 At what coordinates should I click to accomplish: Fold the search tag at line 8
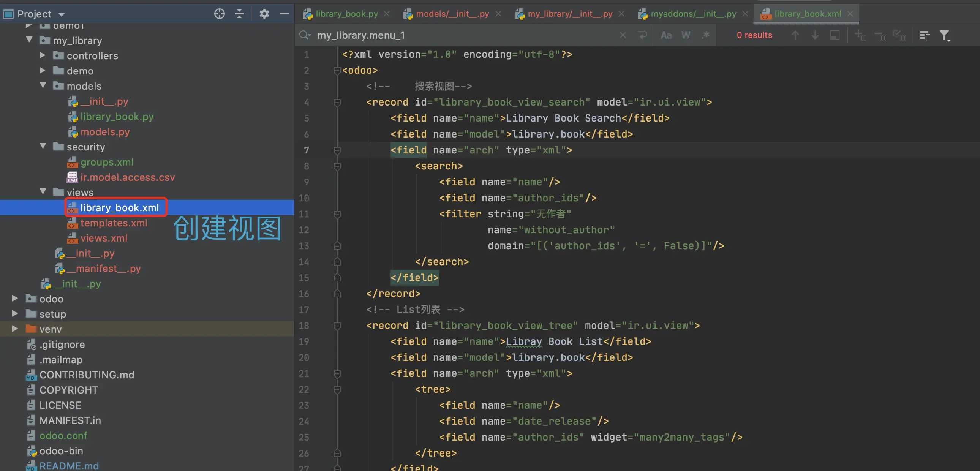(x=337, y=166)
